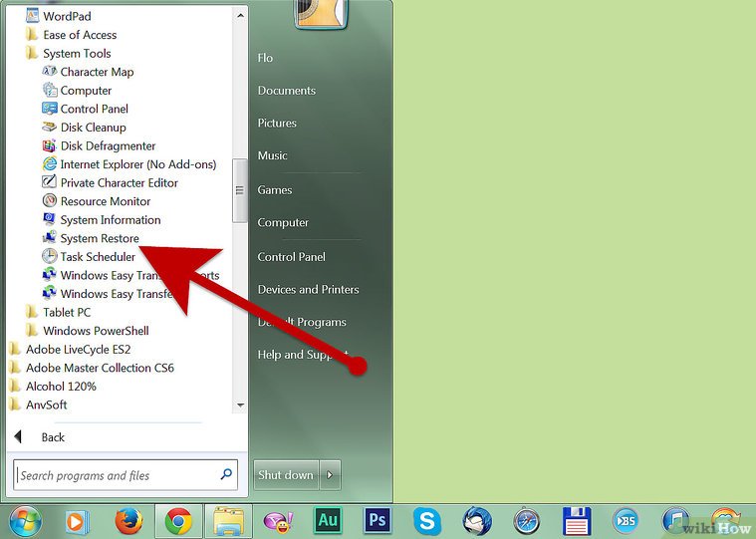Open Character Map in System Tools
The image size is (756, 539).
(88, 72)
